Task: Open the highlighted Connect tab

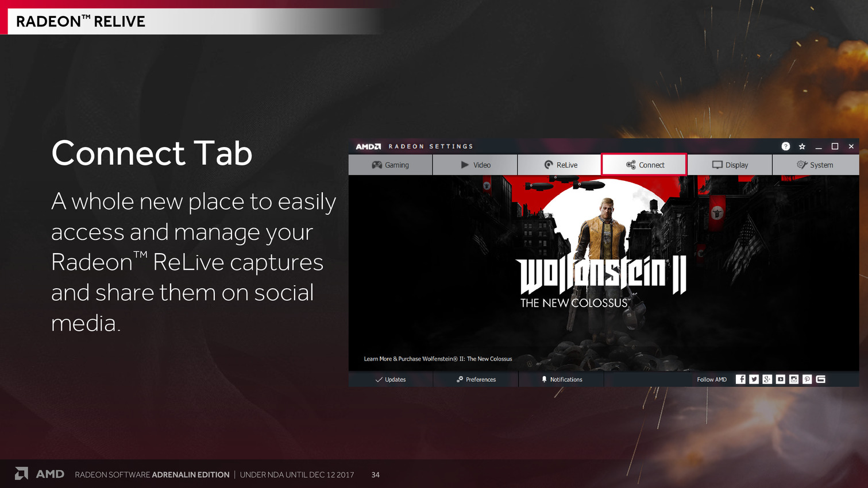Action: (x=645, y=165)
